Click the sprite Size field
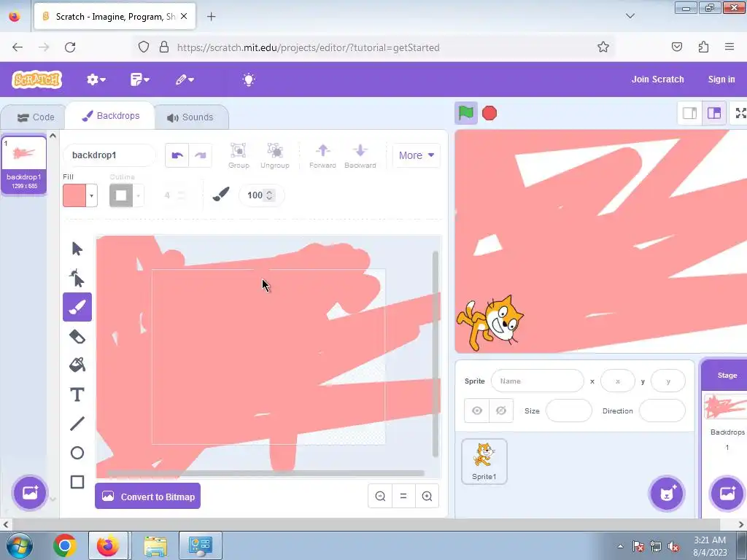 569,411
